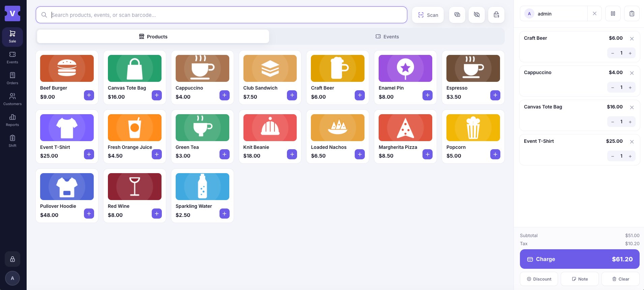Viewport: 644px width, 290px height.
Task: Click the lock screen icon
Action: tap(12, 259)
